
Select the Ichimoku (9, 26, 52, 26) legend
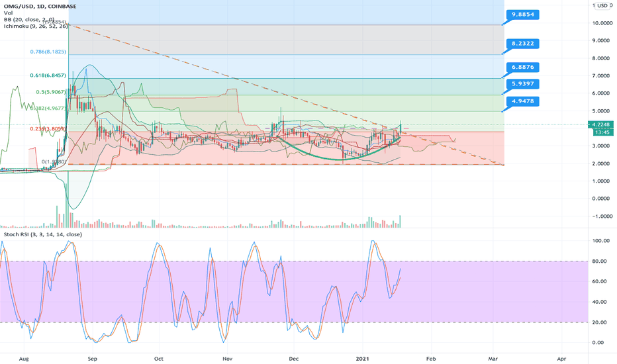point(36,26)
